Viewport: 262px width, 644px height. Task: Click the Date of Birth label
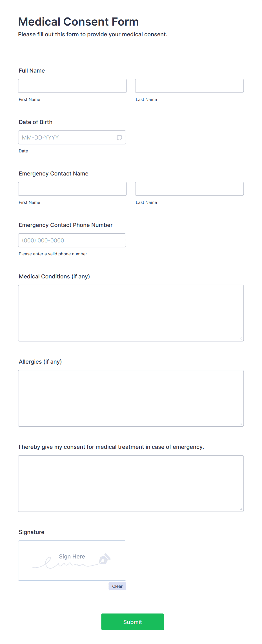pos(35,122)
